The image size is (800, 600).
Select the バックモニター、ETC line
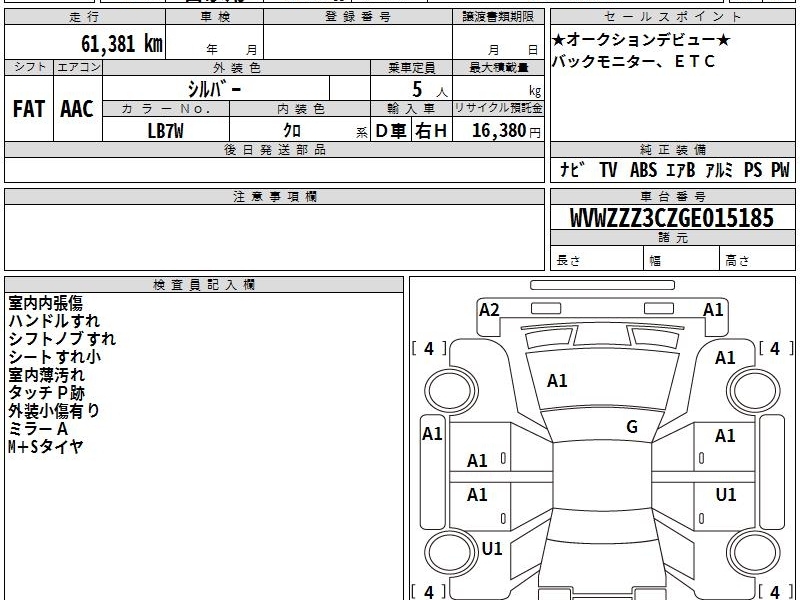point(634,61)
